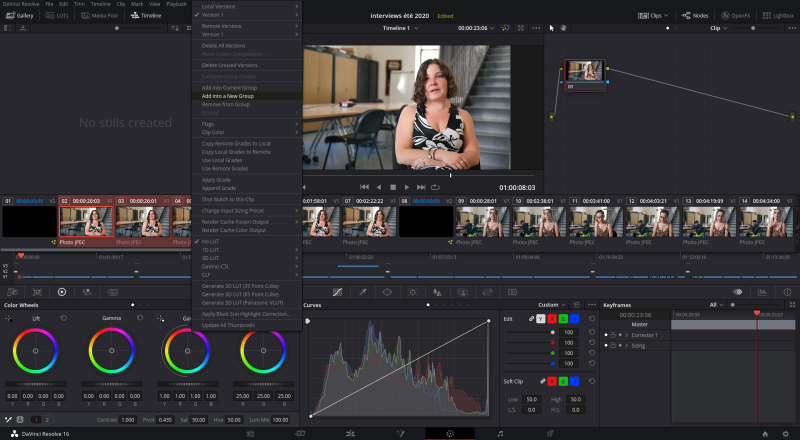Open the Blur/Sharpen palette
This screenshot has width=800, height=440.
click(437, 292)
